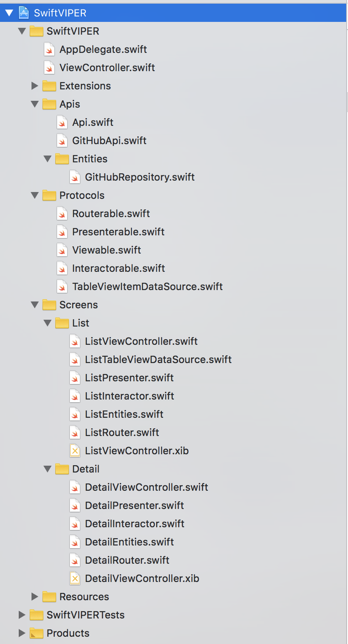Click the Detail folder icon

pos(62,469)
